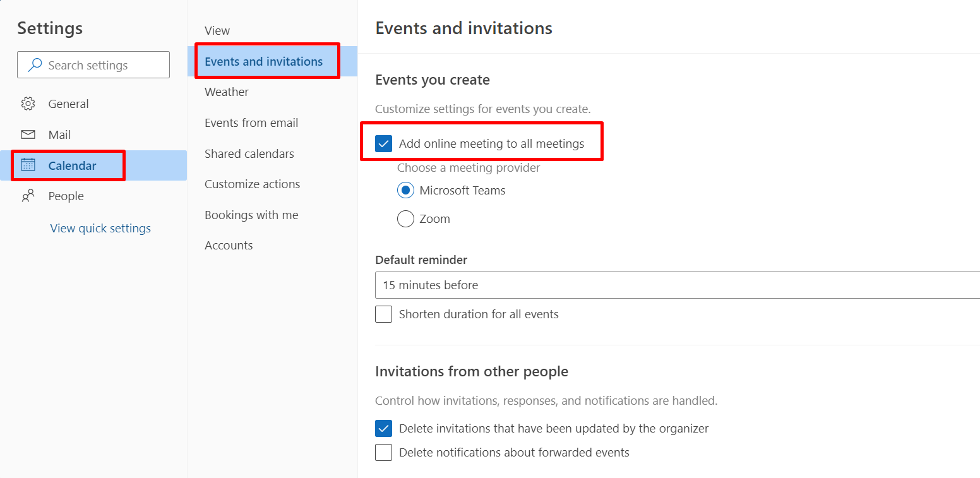This screenshot has height=478, width=980.
Task: Enable Shorten duration for all events
Action: 383,314
